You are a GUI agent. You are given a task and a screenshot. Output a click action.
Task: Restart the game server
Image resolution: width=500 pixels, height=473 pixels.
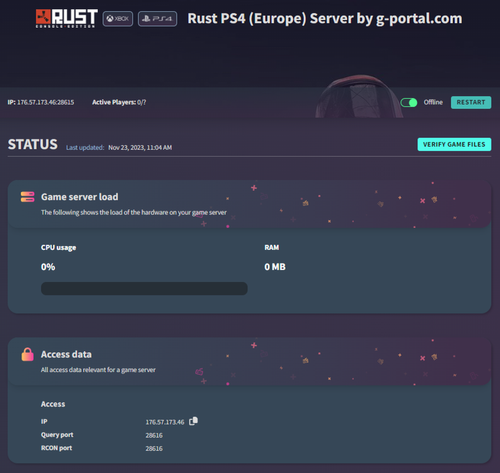(x=471, y=102)
